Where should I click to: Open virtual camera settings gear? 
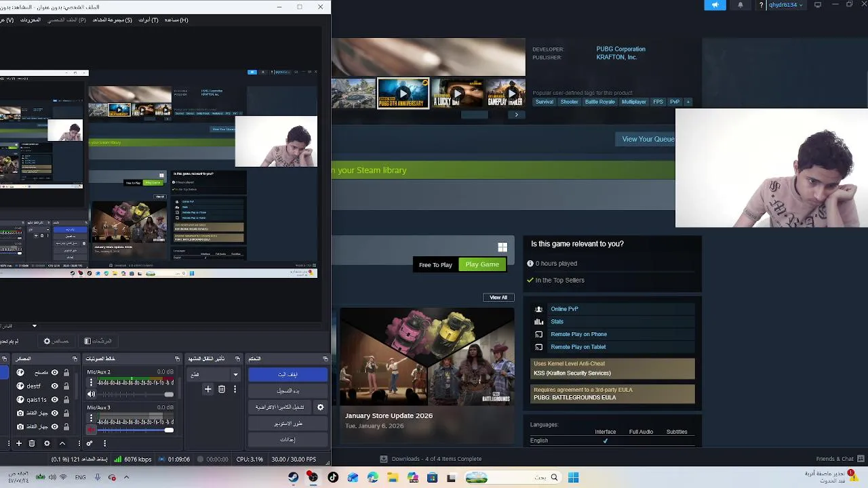click(x=320, y=407)
